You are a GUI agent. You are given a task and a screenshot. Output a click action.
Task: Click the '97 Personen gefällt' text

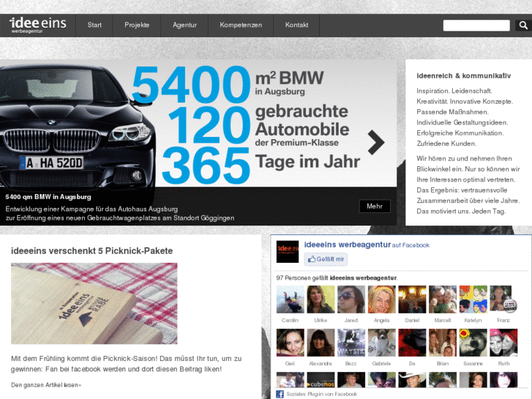(302, 278)
